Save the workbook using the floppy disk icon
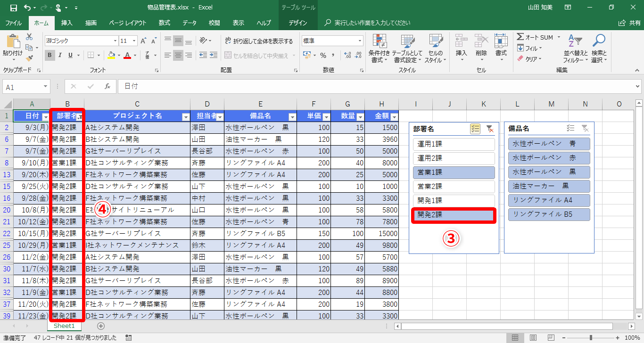The height and width of the screenshot is (343, 644). (x=13, y=8)
